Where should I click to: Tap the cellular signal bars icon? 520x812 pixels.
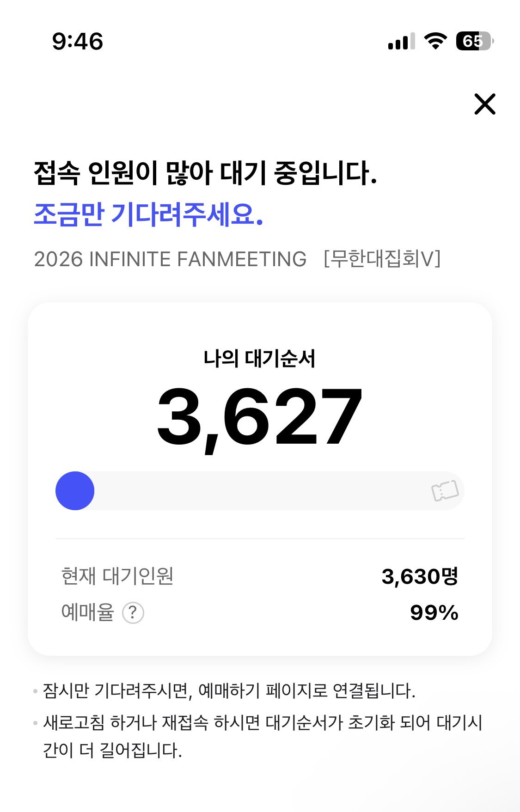tap(401, 41)
